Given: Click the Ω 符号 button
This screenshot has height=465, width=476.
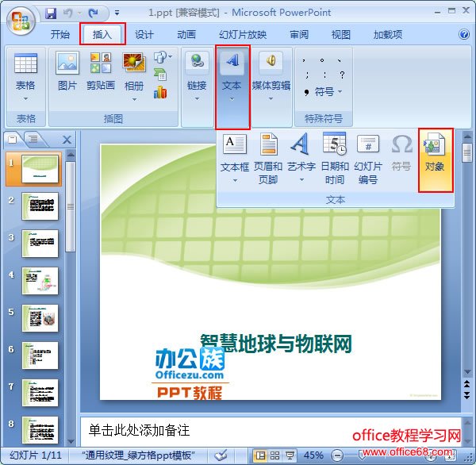Looking at the screenshot, I should (401, 153).
